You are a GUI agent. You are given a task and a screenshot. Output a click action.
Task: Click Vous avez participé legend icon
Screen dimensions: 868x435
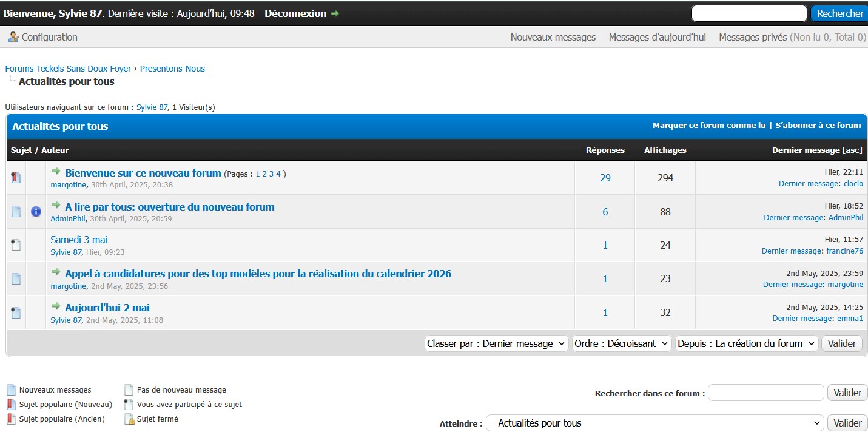pyautogui.click(x=129, y=405)
